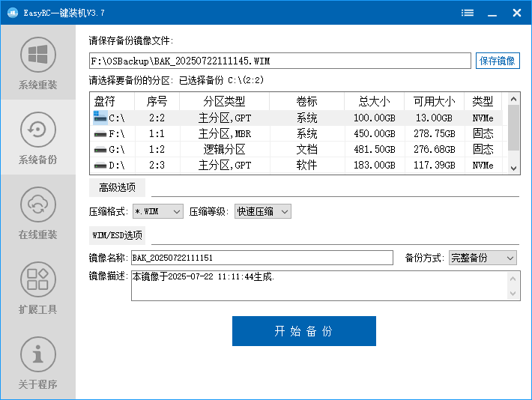The height and width of the screenshot is (400, 532).
Task: Close the EasyRC window
Action: click(x=517, y=13)
